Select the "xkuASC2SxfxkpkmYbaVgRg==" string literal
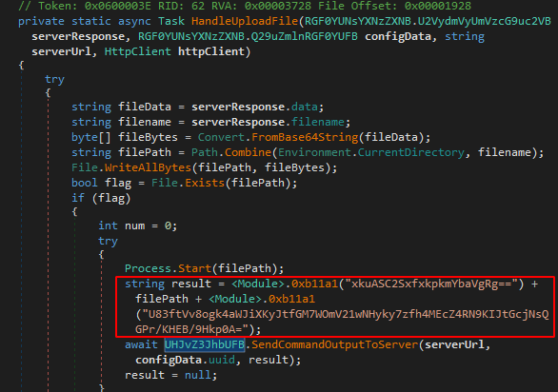The width and height of the screenshot is (558, 392). tap(431, 284)
